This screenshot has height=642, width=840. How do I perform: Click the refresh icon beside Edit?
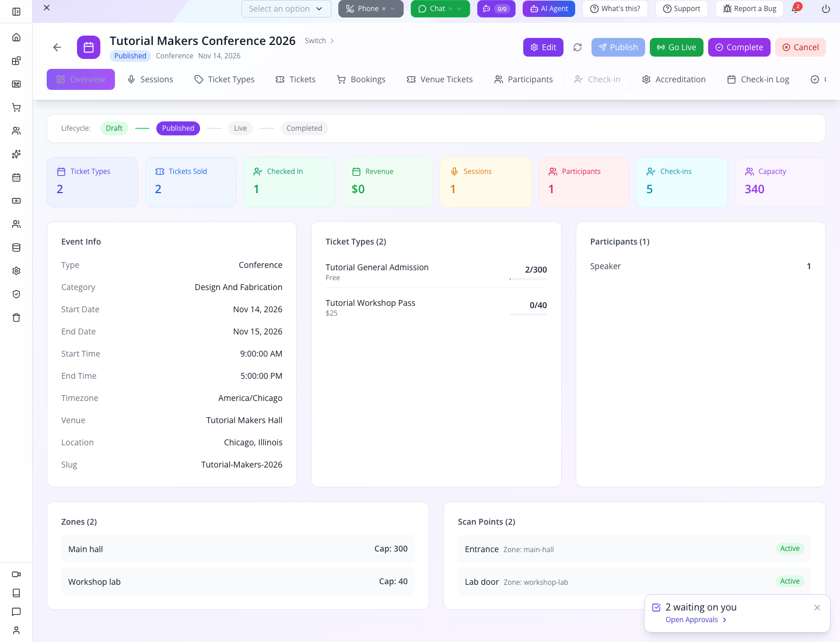click(x=577, y=47)
